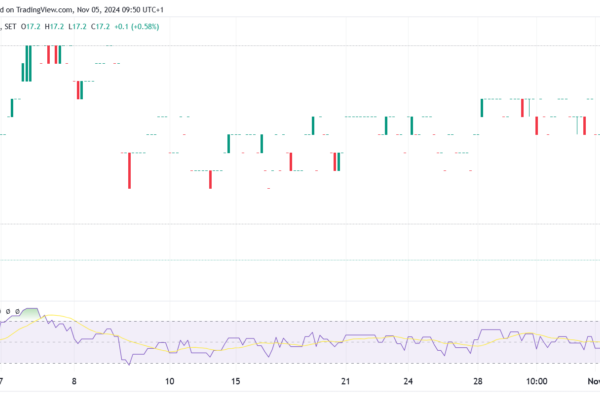
Task: Click the ∅ value beside green RSI peak
Action: tap(17, 312)
